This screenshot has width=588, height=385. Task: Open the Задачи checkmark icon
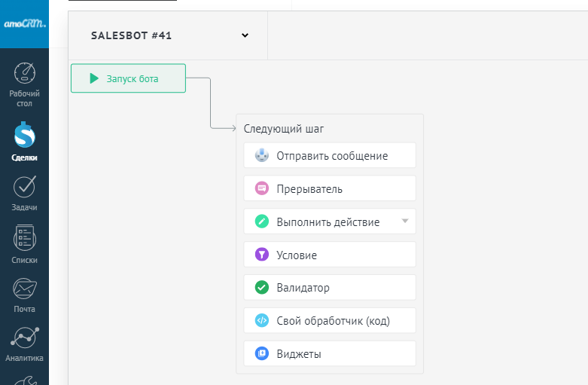click(x=25, y=187)
